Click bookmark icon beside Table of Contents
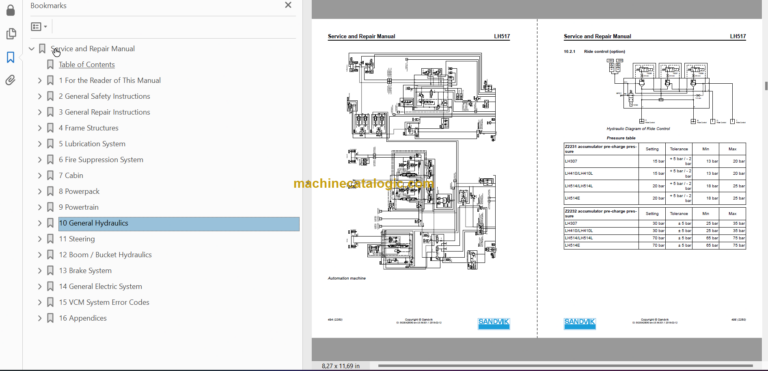 [x=50, y=65]
